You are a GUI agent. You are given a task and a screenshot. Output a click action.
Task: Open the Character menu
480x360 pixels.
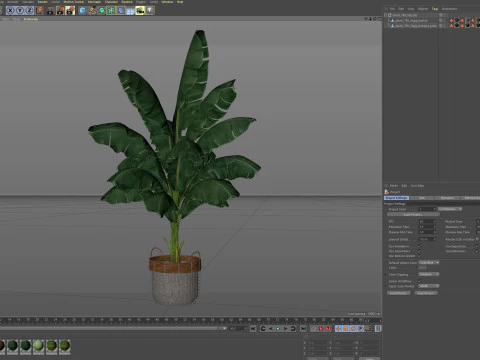pyautogui.click(x=111, y=2)
